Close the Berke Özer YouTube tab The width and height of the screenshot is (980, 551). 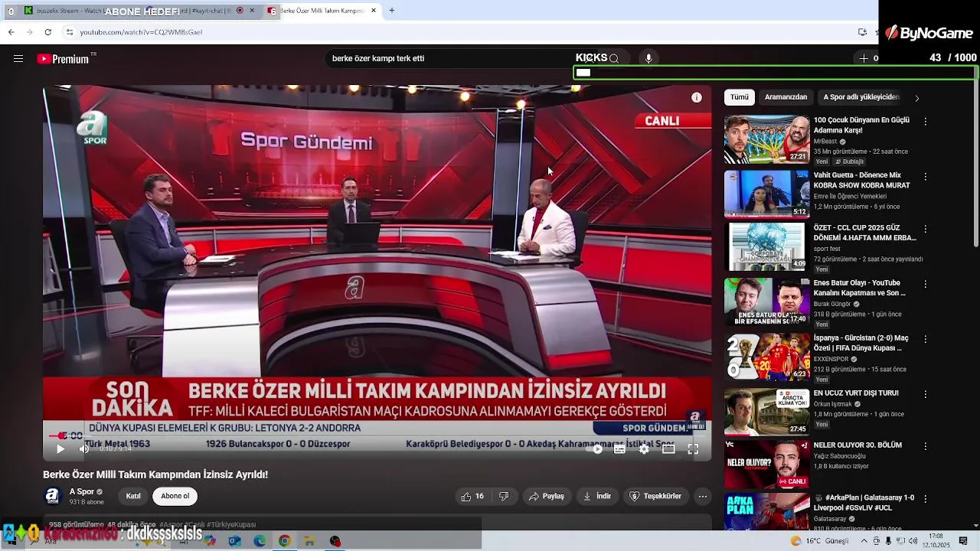click(x=374, y=11)
